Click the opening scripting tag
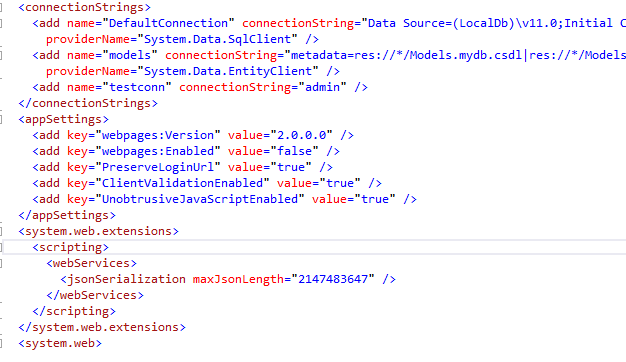The image size is (626, 362). [x=71, y=247]
